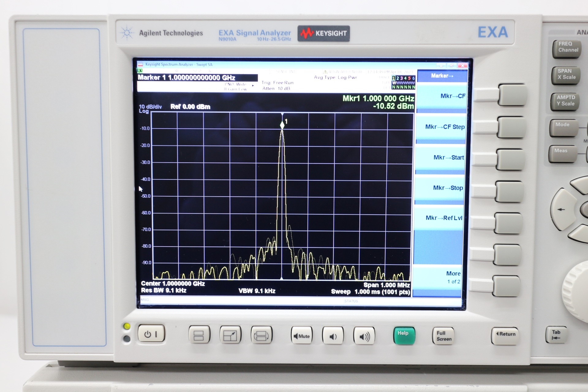
Task: Click the marker 1 diamond on trace peak
Action: (x=282, y=125)
